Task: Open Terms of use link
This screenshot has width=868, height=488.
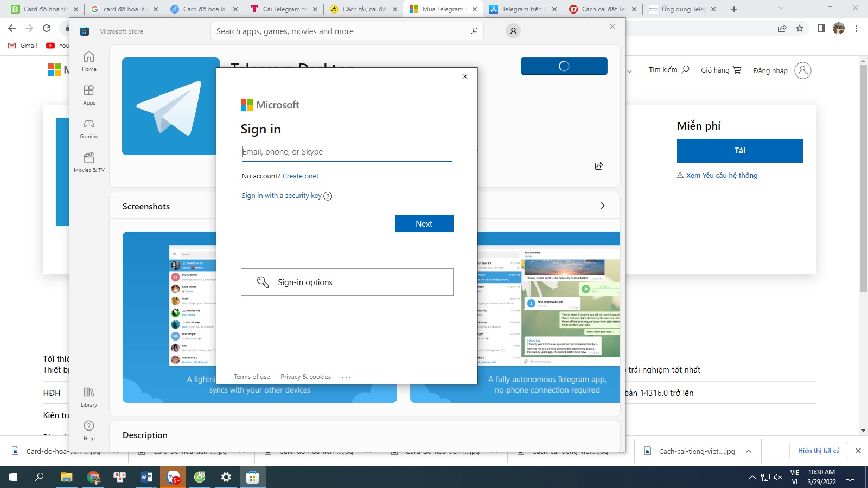Action: (252, 377)
